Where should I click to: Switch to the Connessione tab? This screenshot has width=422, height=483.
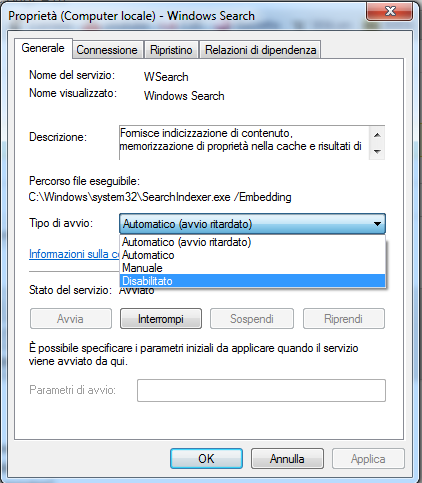[107, 50]
